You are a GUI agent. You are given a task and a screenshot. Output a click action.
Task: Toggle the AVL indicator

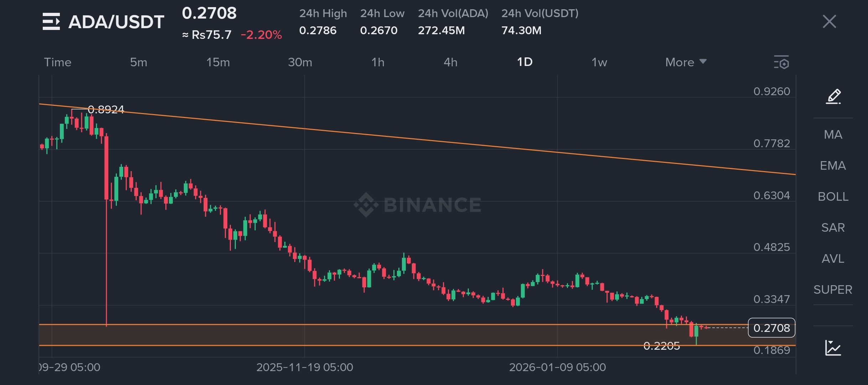tap(833, 259)
